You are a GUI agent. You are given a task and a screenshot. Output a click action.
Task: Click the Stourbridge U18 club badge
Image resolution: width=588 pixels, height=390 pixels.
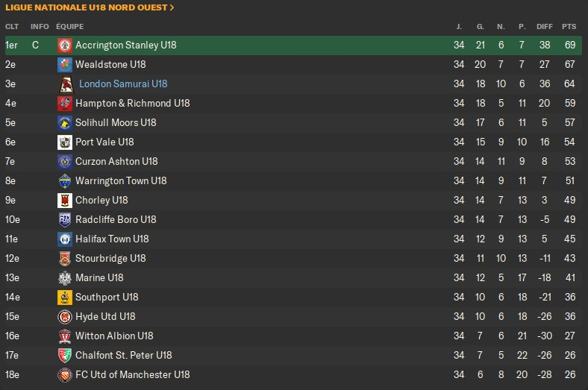[x=65, y=259]
